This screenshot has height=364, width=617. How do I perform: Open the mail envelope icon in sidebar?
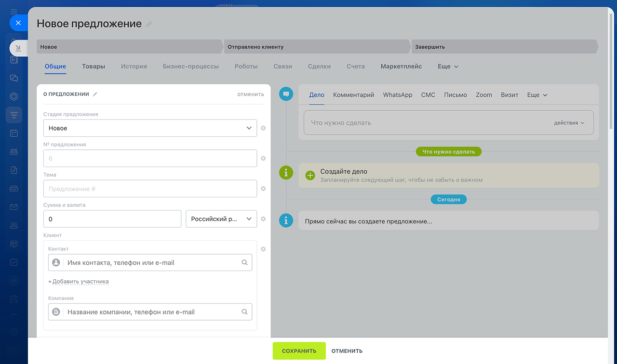14,207
